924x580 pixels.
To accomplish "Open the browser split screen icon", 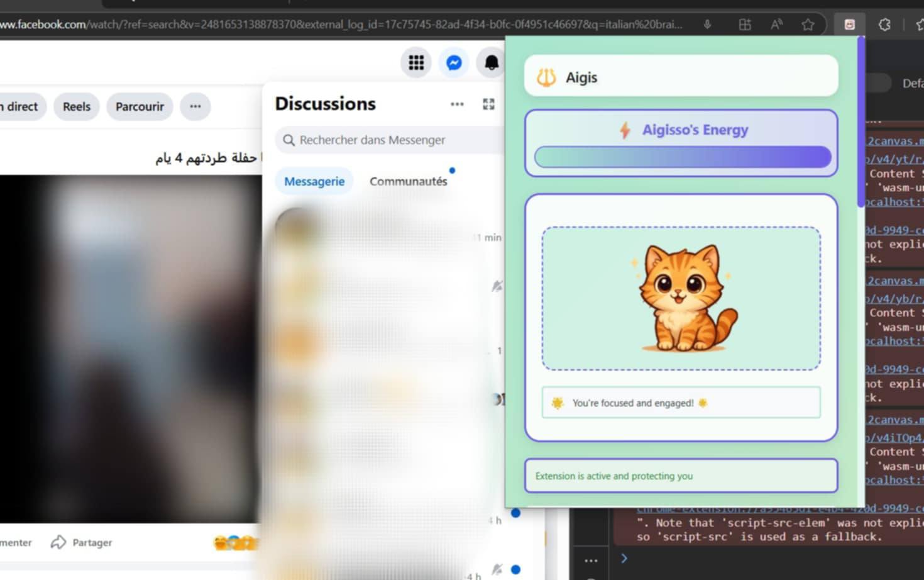I will click(x=745, y=25).
